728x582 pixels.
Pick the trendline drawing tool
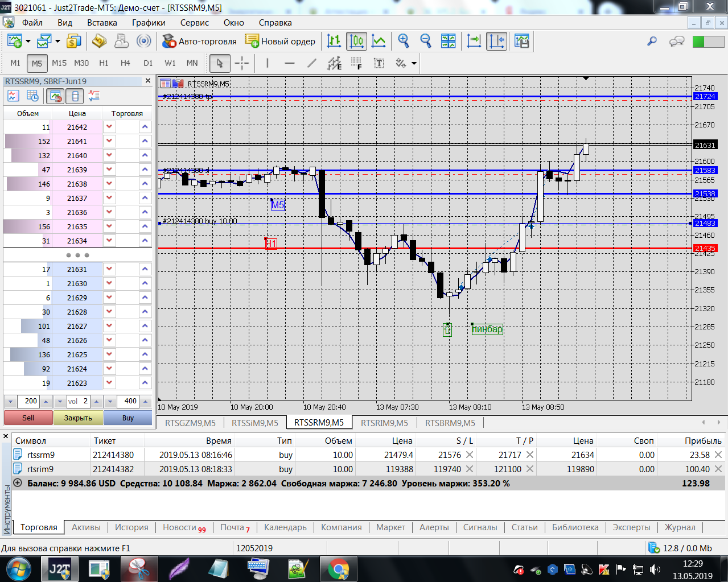311,63
